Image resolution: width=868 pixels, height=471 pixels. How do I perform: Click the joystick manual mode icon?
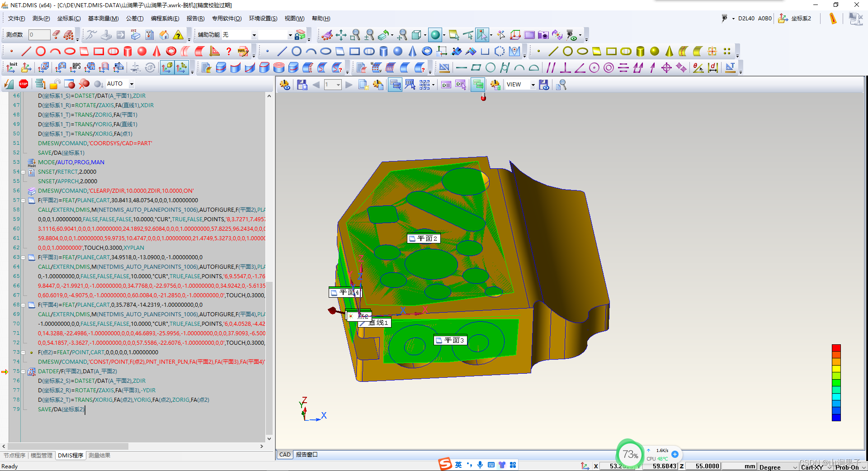[105, 35]
